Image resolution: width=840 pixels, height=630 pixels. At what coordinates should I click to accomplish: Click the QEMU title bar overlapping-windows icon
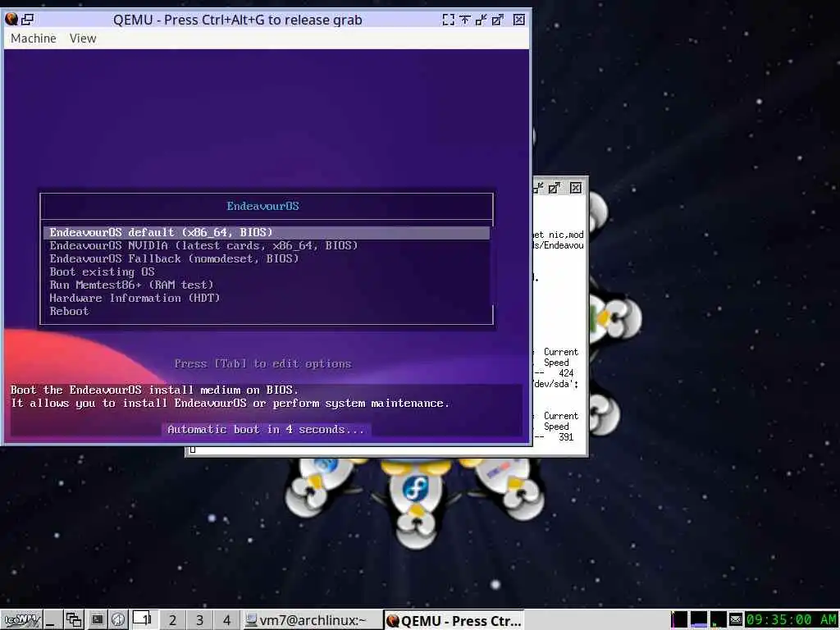(x=27, y=20)
